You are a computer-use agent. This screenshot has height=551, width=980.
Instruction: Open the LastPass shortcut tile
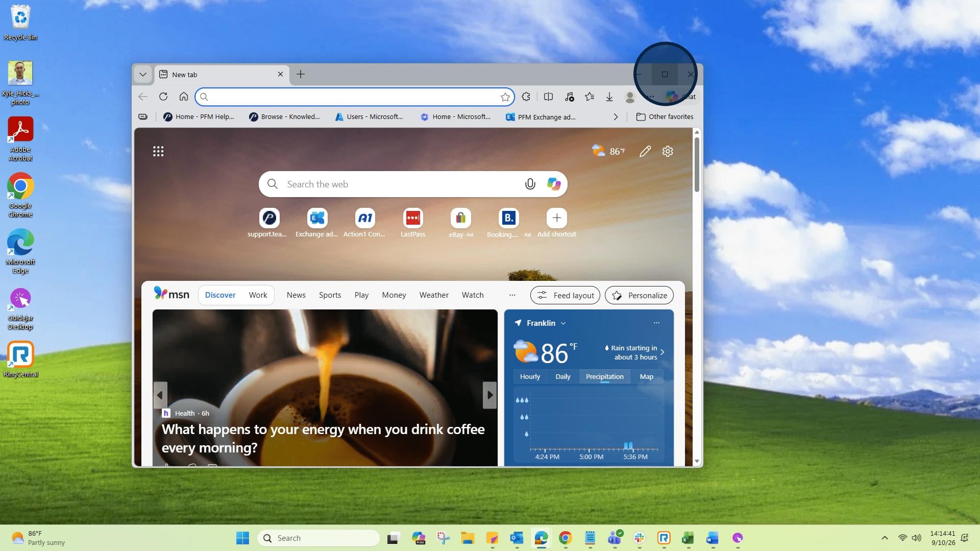tap(413, 223)
